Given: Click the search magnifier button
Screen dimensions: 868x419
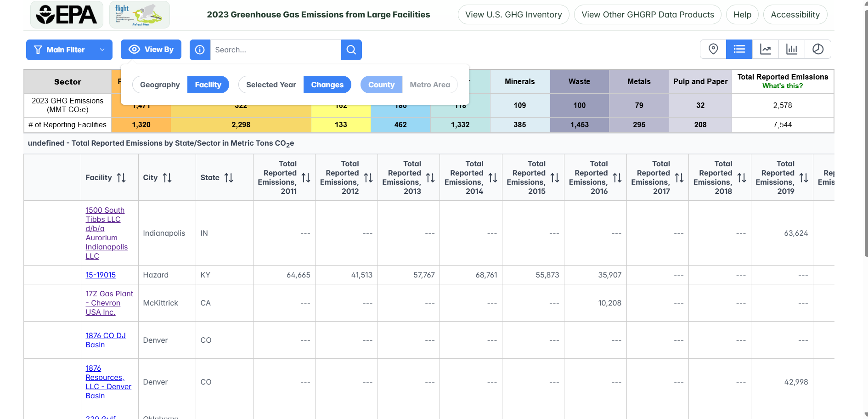Looking at the screenshot, I should [351, 50].
